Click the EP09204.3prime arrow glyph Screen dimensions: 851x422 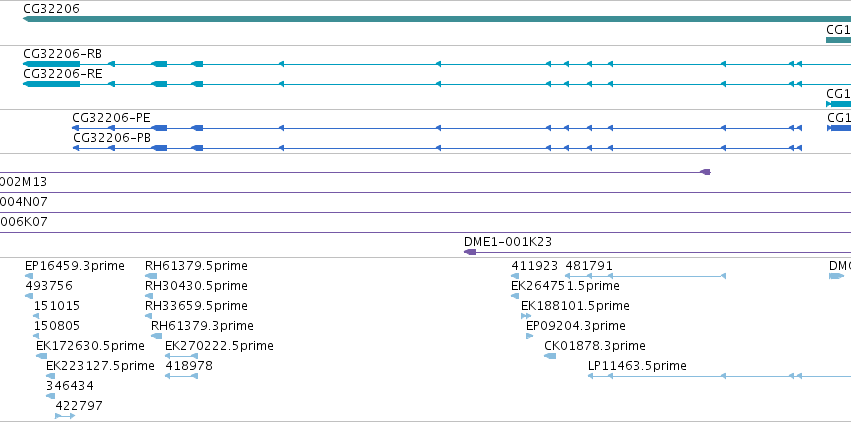[x=530, y=336]
